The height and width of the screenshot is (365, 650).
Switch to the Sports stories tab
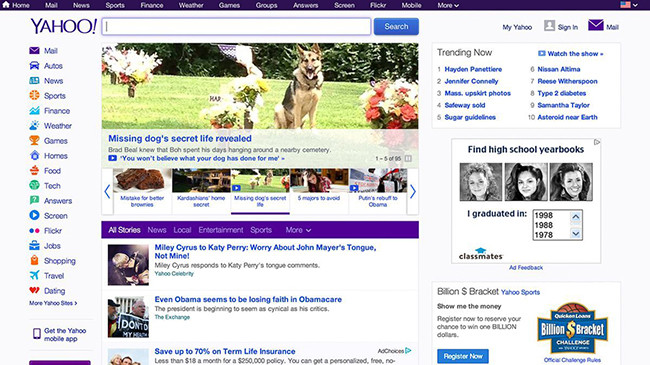click(261, 230)
